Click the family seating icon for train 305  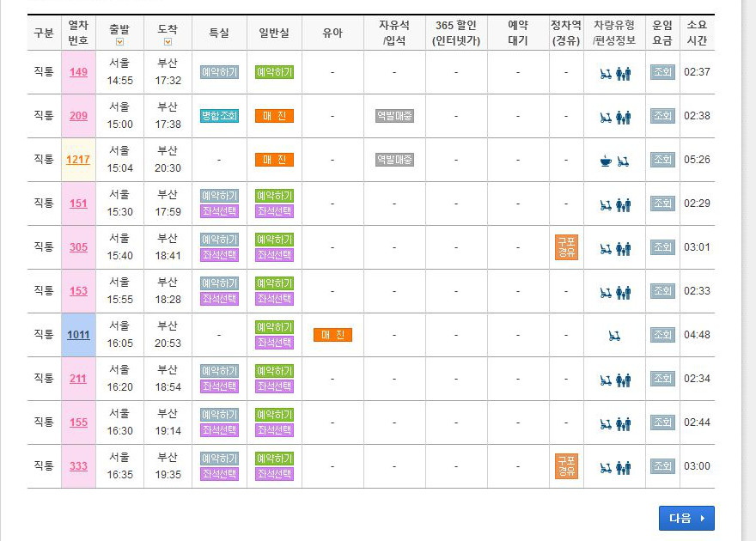624,248
